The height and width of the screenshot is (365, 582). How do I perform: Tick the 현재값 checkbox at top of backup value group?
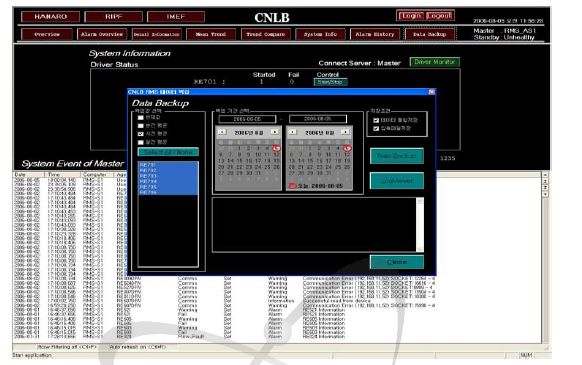pyautogui.click(x=141, y=117)
